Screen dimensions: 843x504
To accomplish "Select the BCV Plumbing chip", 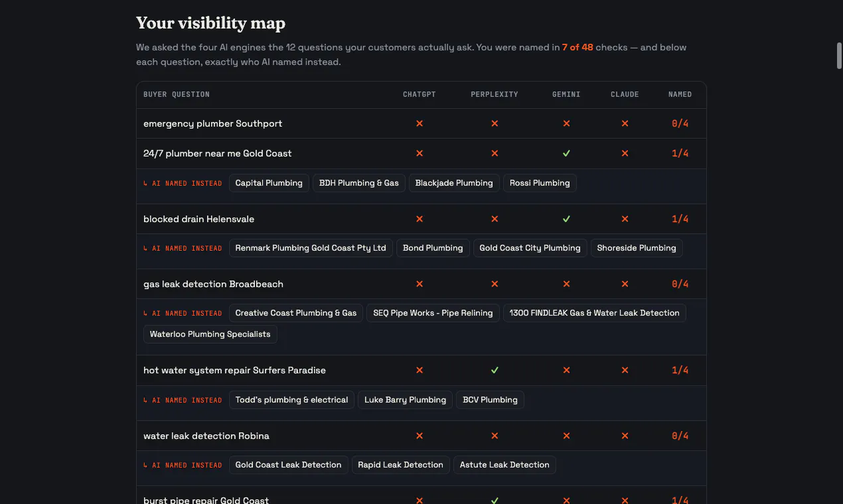I will 490,400.
